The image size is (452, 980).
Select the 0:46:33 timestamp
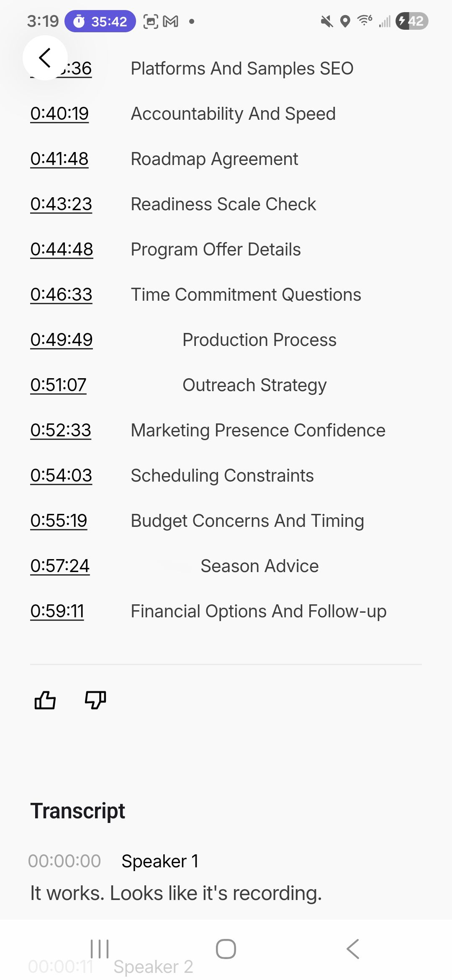coord(61,295)
